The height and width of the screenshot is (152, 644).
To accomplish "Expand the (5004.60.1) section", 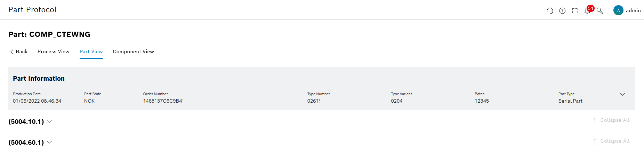I will click(x=49, y=142).
